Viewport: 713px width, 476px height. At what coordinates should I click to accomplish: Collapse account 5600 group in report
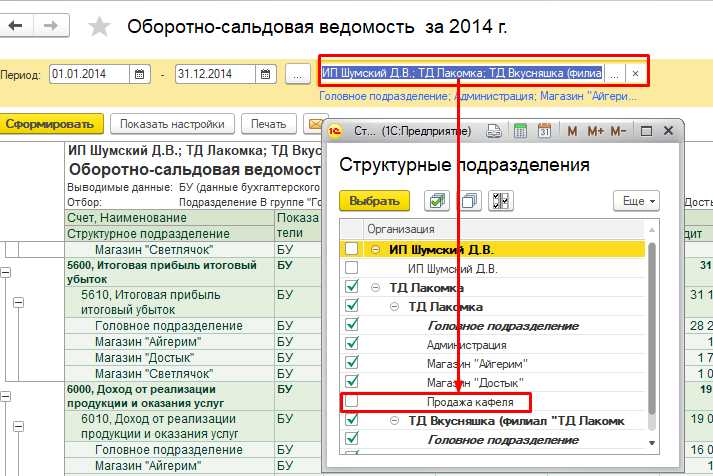tap(5, 272)
